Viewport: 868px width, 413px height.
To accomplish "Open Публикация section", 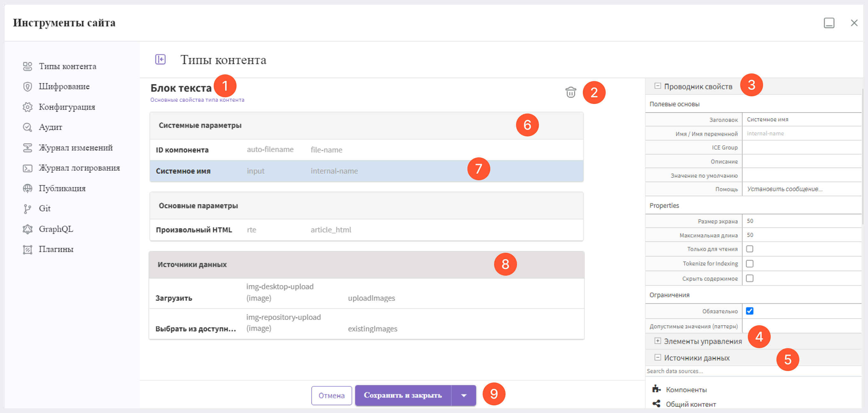I will coord(62,188).
